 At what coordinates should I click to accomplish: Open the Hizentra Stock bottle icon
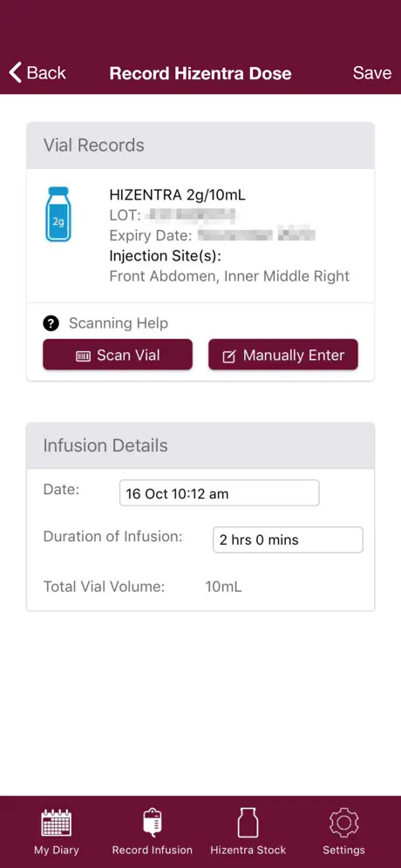248,822
